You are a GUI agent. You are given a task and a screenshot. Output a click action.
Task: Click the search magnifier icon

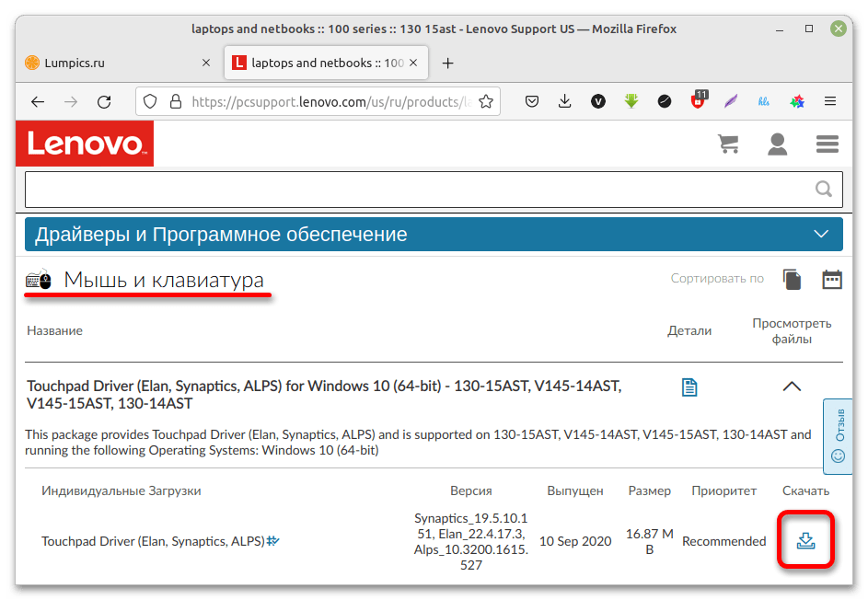coord(823,190)
